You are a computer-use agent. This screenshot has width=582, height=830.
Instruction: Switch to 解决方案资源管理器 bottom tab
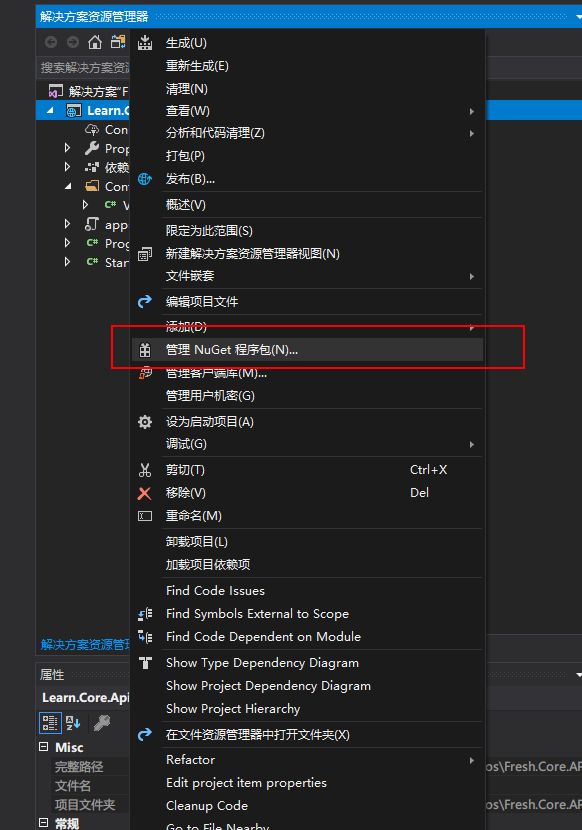coord(85,644)
